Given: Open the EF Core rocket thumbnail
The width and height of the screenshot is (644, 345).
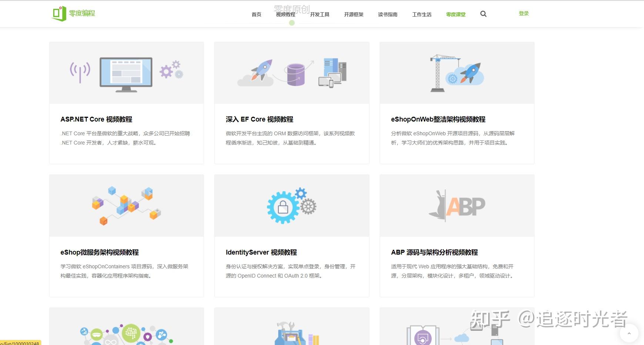Looking at the screenshot, I should tap(291, 73).
